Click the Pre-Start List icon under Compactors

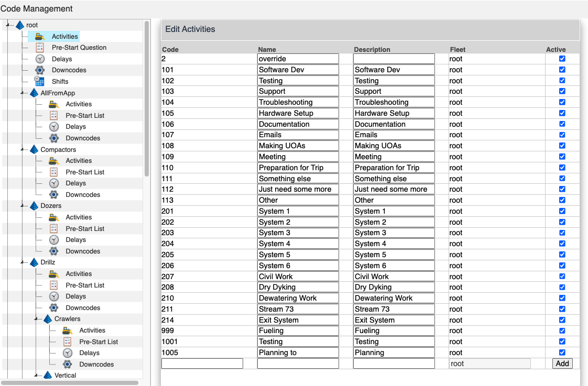click(54, 172)
